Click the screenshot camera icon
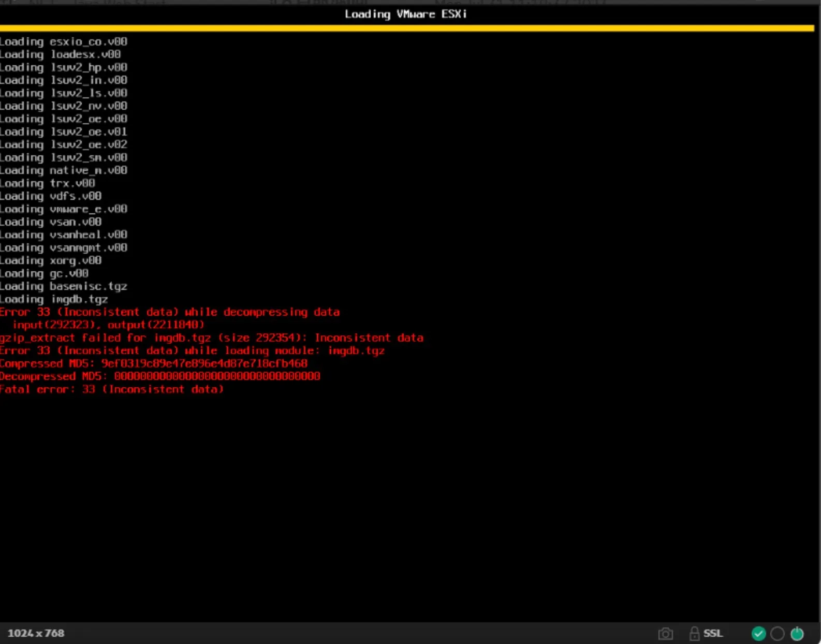 point(666,633)
